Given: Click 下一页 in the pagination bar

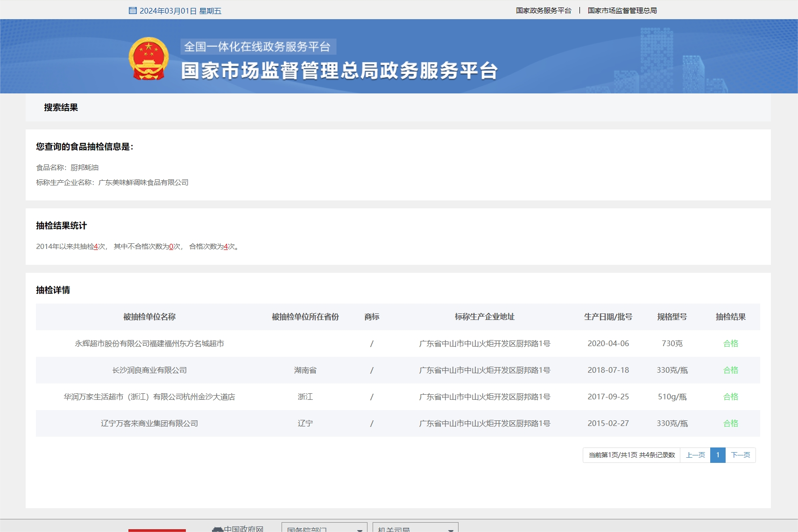Looking at the screenshot, I should point(740,455).
